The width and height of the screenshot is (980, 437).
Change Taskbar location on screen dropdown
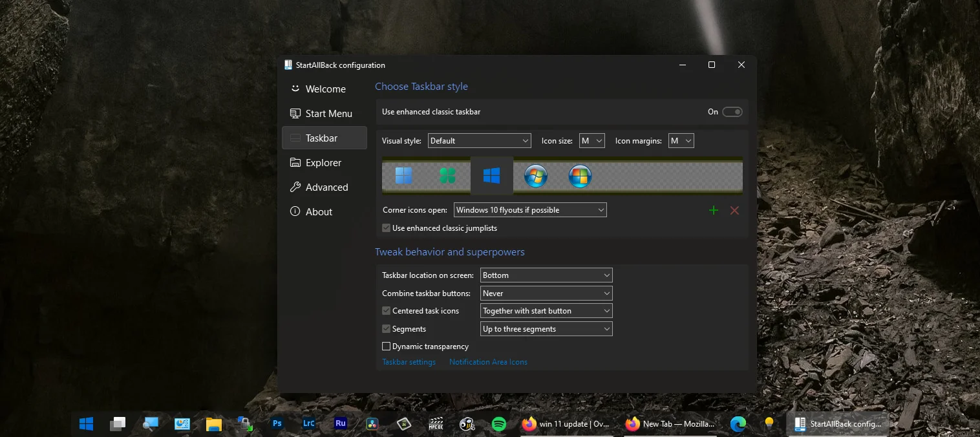pyautogui.click(x=546, y=275)
